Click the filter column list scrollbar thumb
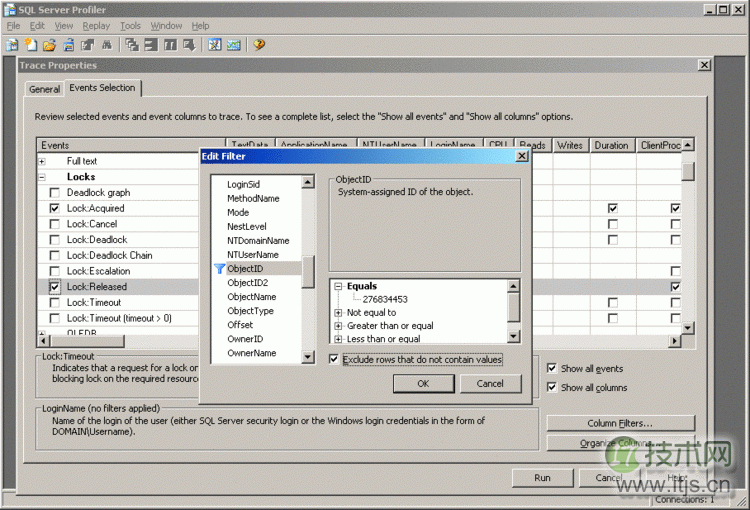Screen dimensions: 750x510 click(x=308, y=271)
